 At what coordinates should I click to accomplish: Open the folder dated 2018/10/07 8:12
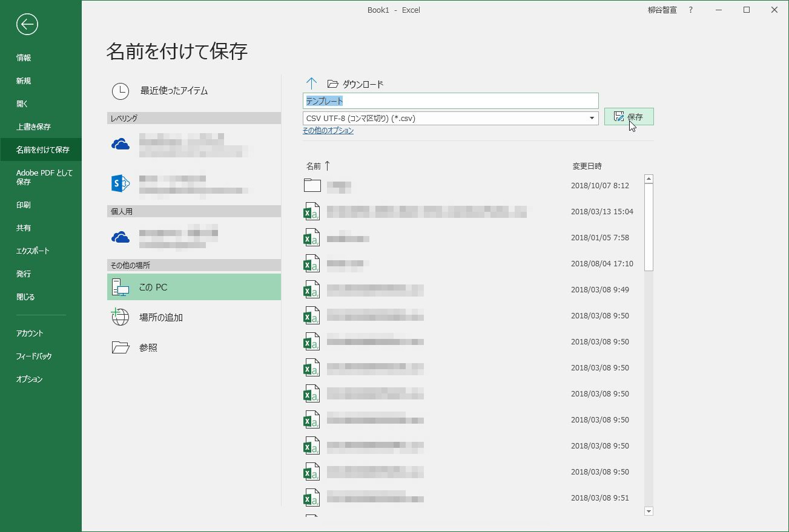pyautogui.click(x=312, y=185)
